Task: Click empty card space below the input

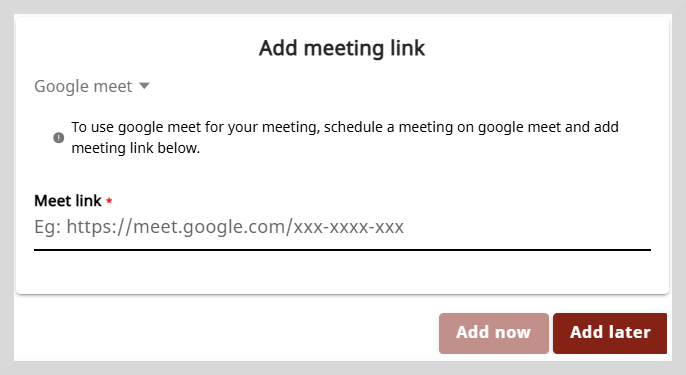Action: (x=343, y=273)
